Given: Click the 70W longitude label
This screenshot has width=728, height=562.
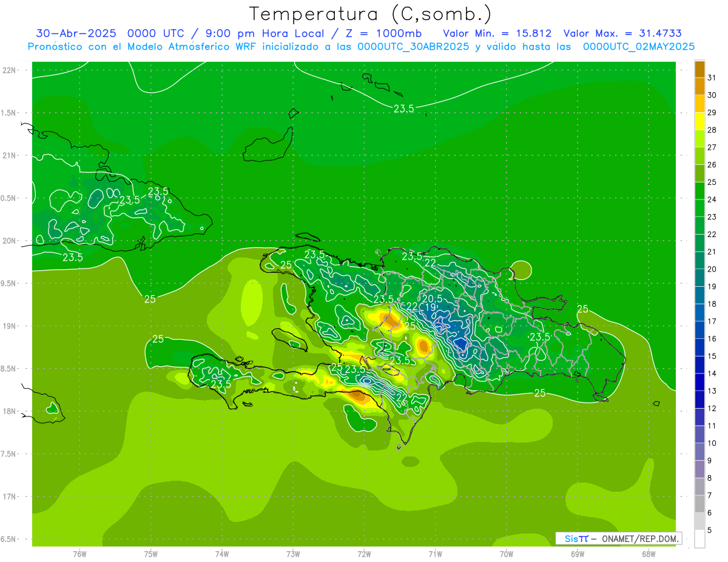Looking at the screenshot, I should tap(507, 554).
